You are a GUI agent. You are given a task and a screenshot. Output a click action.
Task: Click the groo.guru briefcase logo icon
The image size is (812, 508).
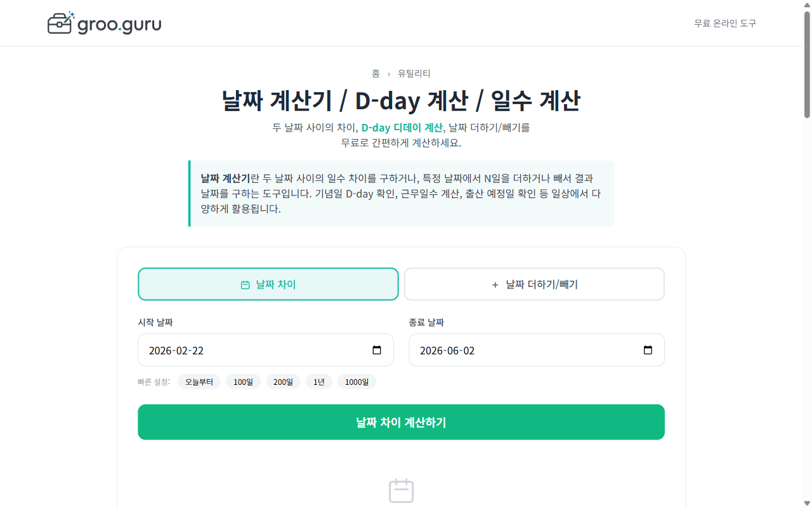[x=60, y=23]
